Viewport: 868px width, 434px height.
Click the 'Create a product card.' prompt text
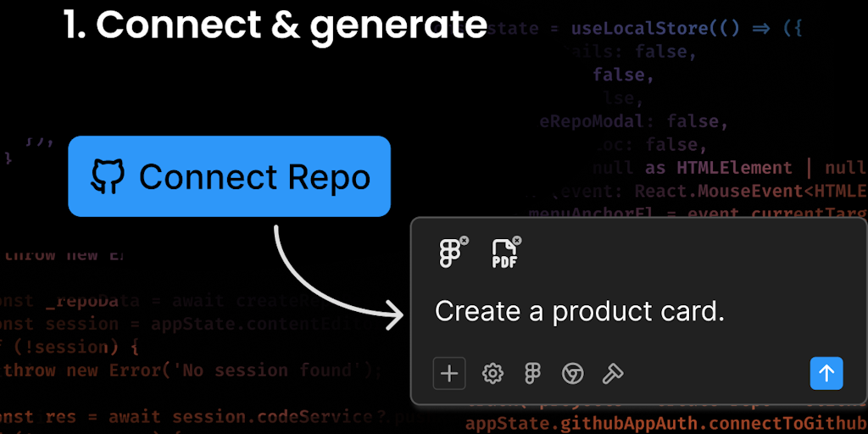point(580,311)
